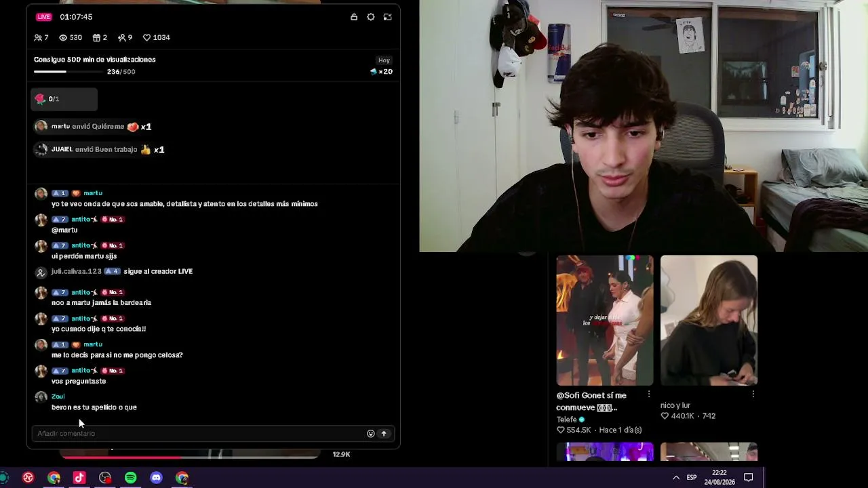Viewport: 868px width, 488px height.
Task: Click the viewers icon showing 7
Action: (38, 38)
